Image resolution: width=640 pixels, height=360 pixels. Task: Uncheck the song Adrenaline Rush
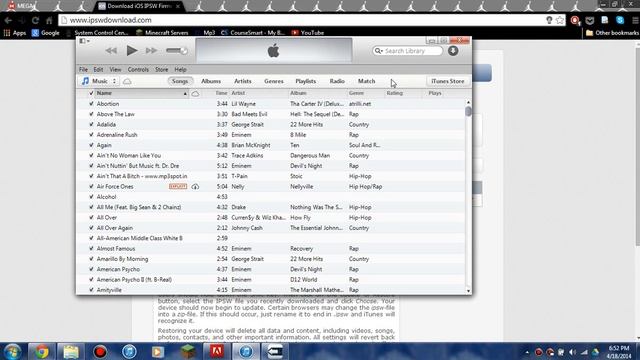[x=91, y=135]
